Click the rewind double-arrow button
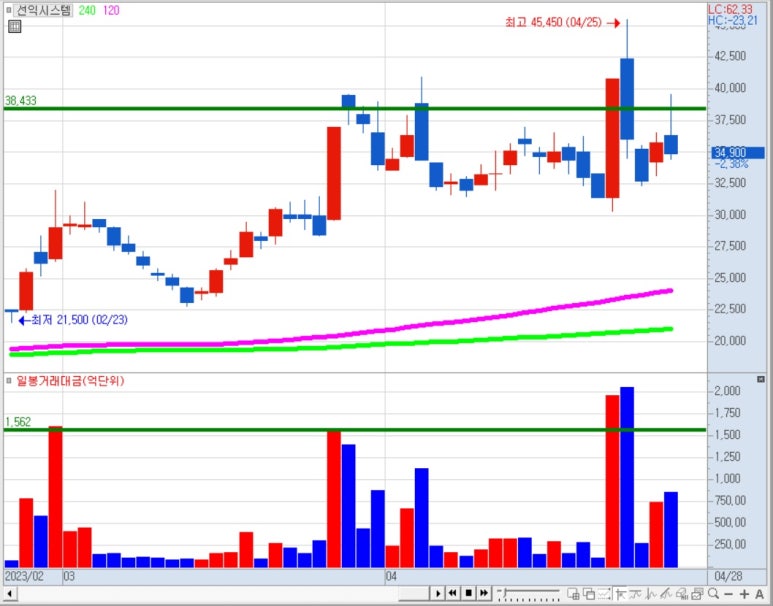The width and height of the screenshot is (773, 606). click(x=453, y=593)
